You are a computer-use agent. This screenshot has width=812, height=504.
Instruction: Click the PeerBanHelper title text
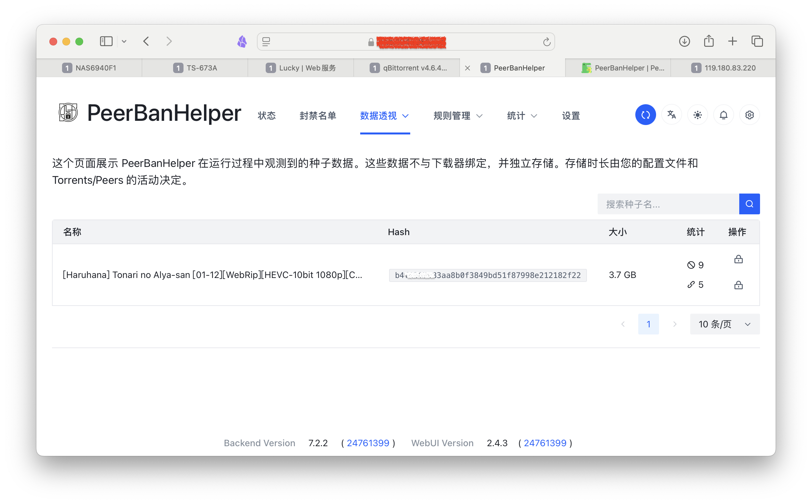(x=164, y=113)
